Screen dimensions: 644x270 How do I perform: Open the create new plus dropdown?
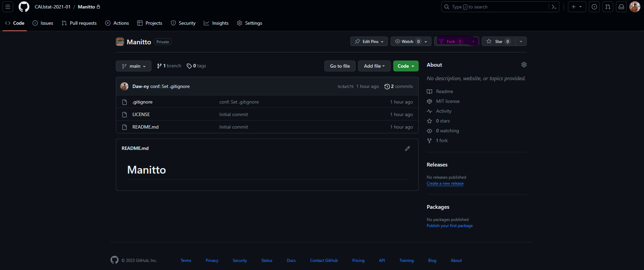577,7
